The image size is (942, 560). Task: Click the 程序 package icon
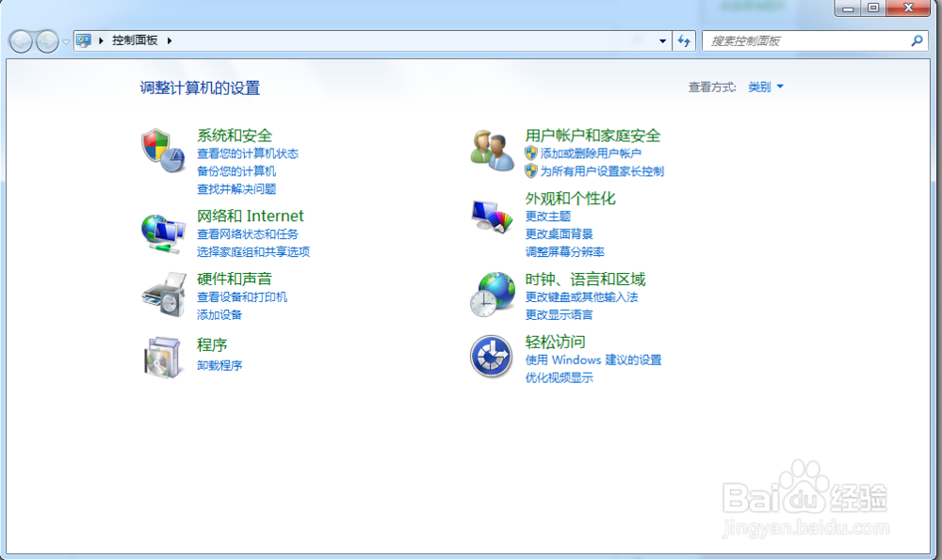[162, 357]
